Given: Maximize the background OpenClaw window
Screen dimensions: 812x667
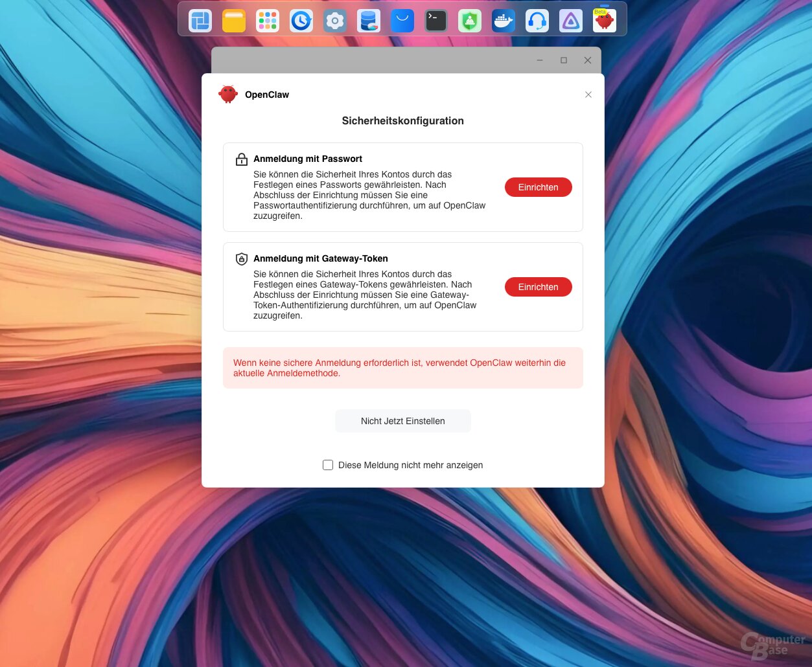Looking at the screenshot, I should click(564, 60).
